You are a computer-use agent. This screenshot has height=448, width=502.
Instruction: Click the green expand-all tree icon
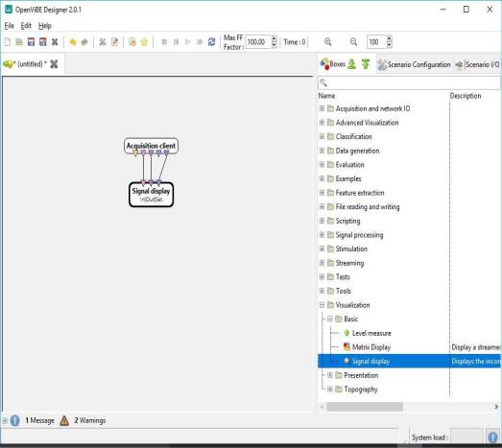(352, 64)
